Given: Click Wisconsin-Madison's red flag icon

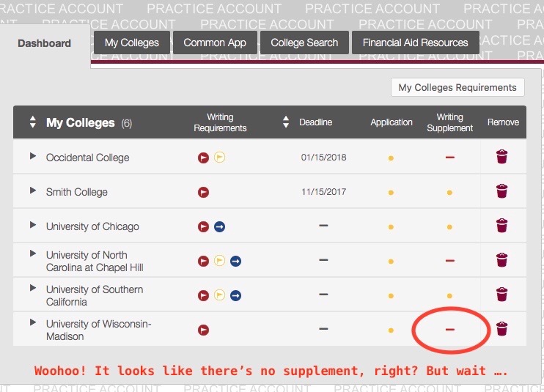Looking at the screenshot, I should (x=203, y=330).
